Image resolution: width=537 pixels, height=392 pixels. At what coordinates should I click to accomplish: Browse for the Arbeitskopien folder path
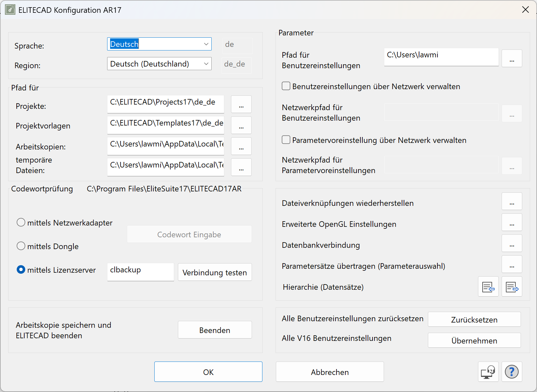tap(241, 146)
